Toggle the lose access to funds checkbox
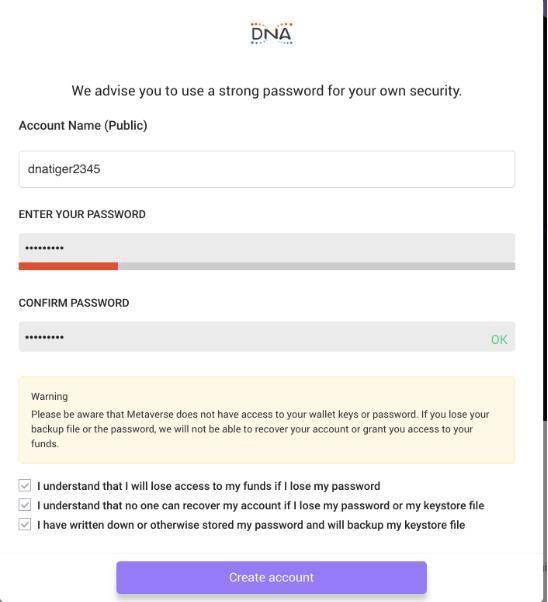The width and height of the screenshot is (548, 602). 25,485
